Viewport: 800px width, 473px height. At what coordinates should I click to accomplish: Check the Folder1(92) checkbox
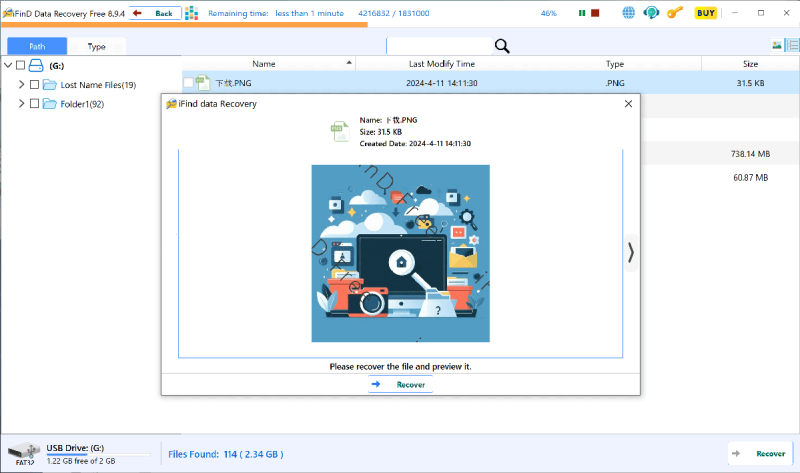tap(35, 104)
